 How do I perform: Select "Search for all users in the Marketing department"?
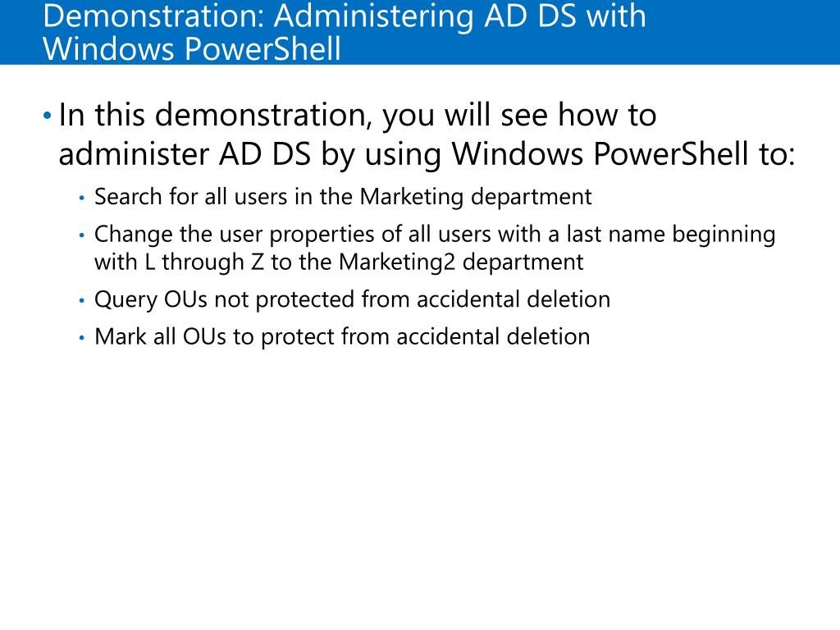pyautogui.click(x=343, y=197)
